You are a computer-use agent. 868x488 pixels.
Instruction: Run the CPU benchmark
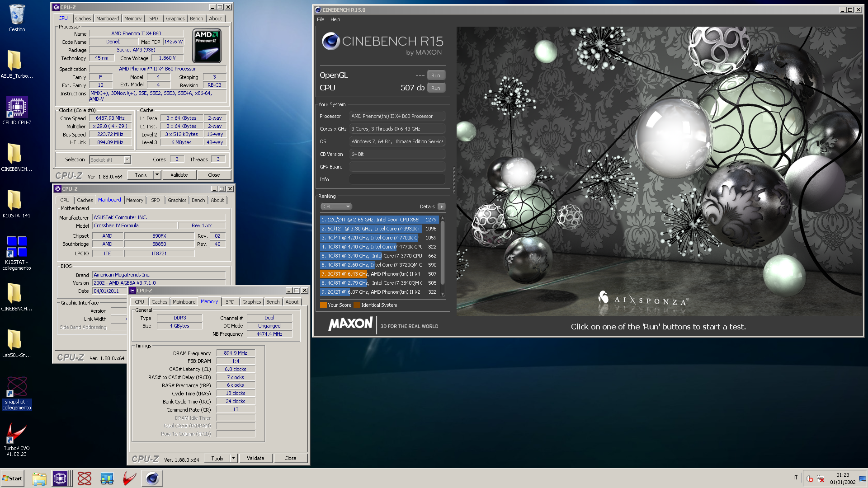[x=436, y=88]
